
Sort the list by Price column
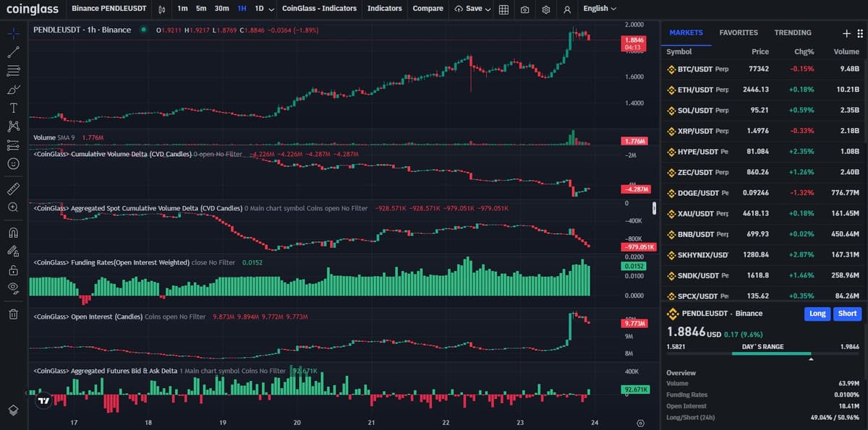click(759, 51)
